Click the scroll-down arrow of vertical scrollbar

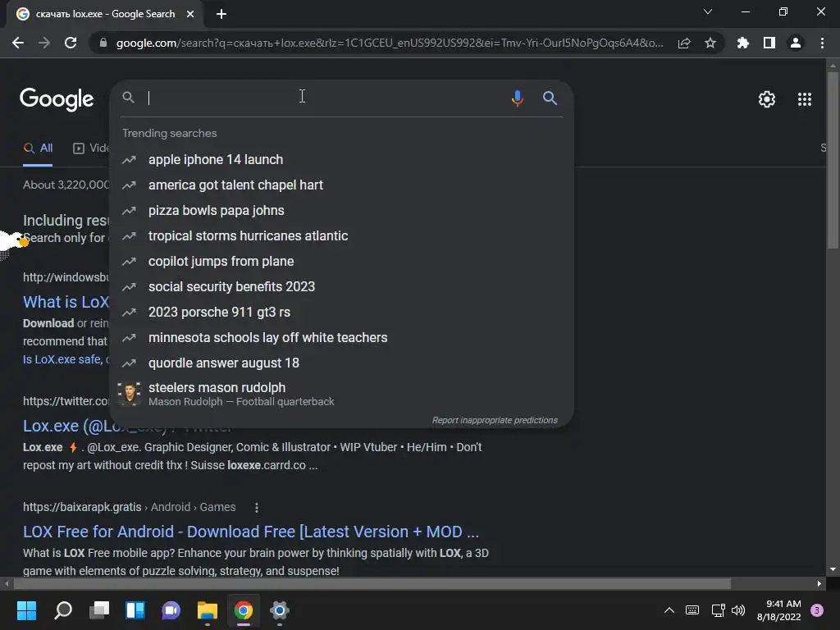832,569
